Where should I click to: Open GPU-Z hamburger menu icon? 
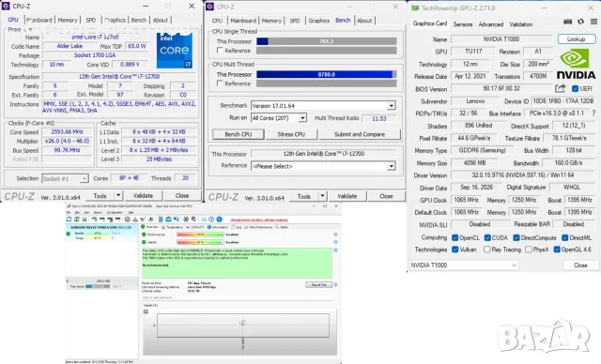point(593,22)
